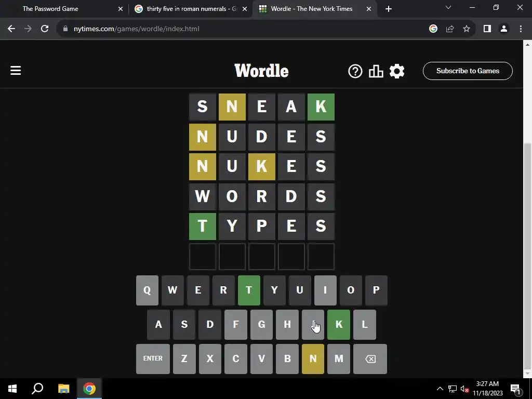Tap the P key on Wordle keyboard
532x399 pixels.
376,290
